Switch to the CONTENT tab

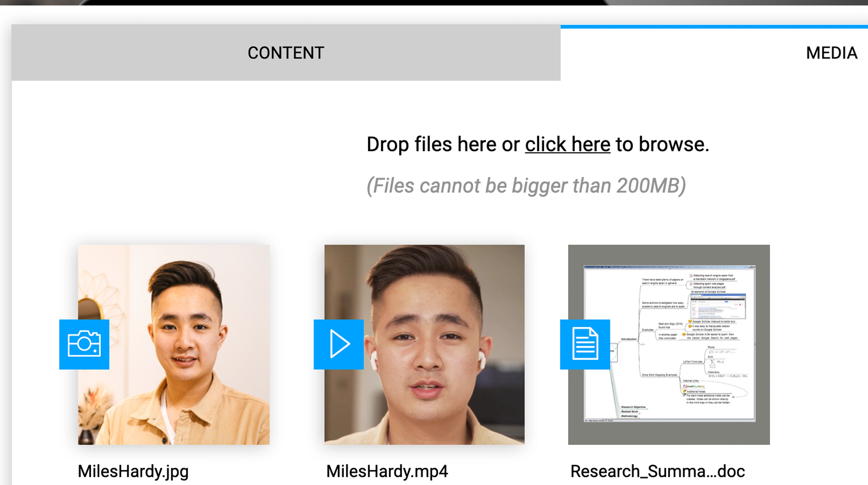(x=286, y=53)
